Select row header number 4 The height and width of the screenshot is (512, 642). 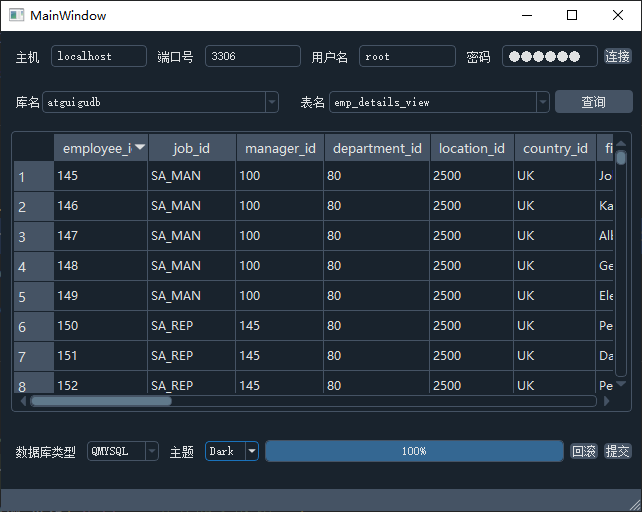point(34,266)
